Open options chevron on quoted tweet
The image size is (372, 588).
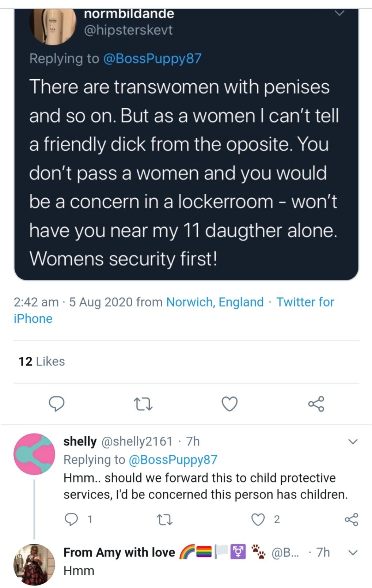click(x=339, y=14)
